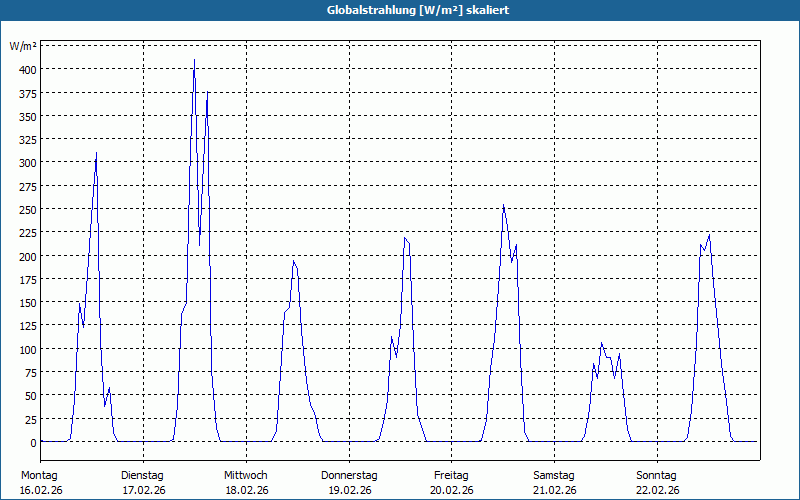Click the 'Samstag' day label
800x500 pixels.
(554, 476)
